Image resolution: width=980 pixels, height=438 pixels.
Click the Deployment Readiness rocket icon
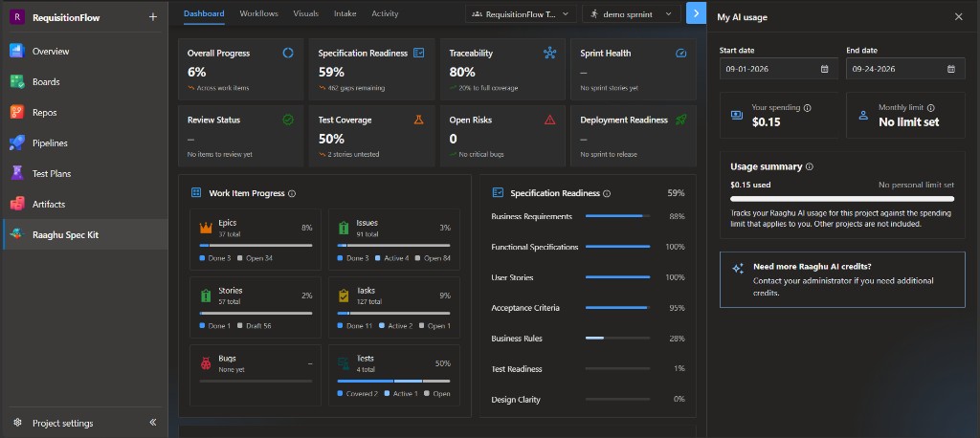680,120
